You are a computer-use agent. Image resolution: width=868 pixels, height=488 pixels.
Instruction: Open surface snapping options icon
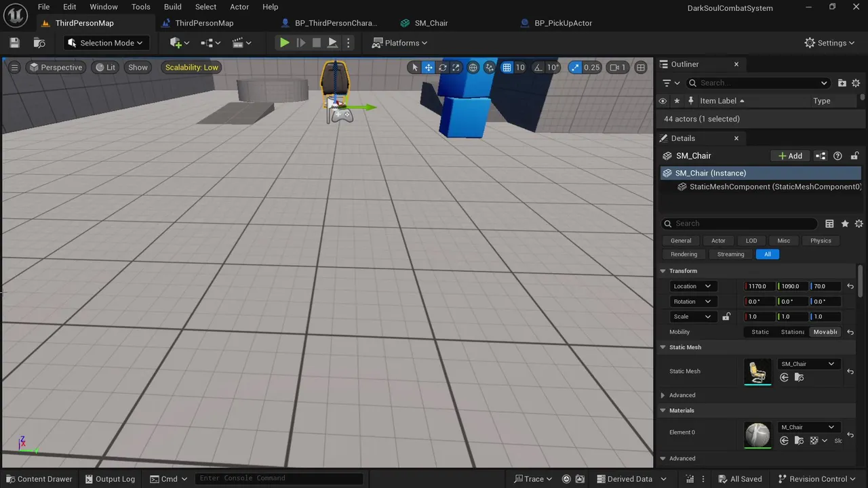tap(489, 67)
